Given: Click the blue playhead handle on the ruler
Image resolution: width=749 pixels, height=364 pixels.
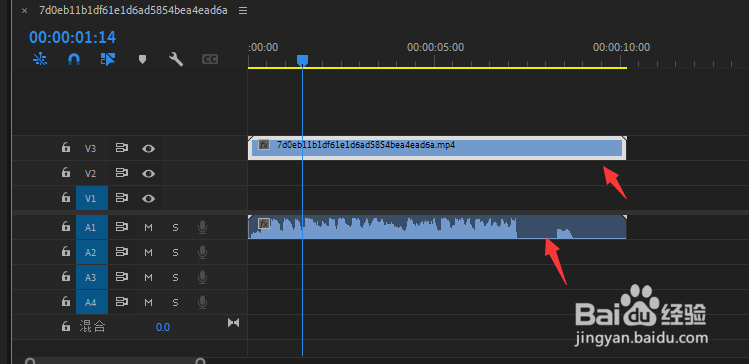Looking at the screenshot, I should click(302, 60).
